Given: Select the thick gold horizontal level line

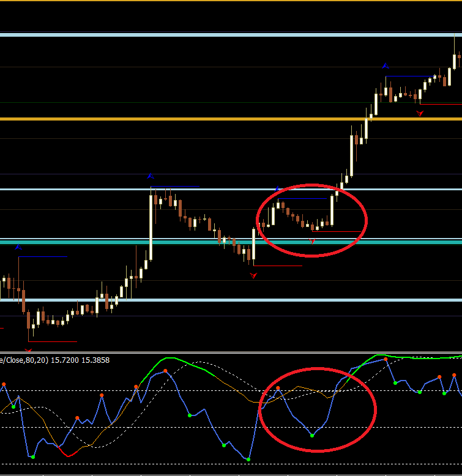Looking at the screenshot, I should pyautogui.click(x=231, y=119).
